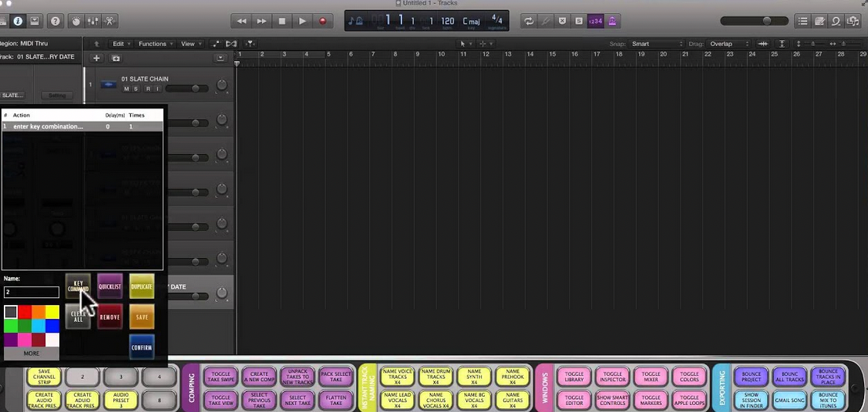The height and width of the screenshot is (412, 868).
Task: Toggle the Count-in 1234 button
Action: 595,21
